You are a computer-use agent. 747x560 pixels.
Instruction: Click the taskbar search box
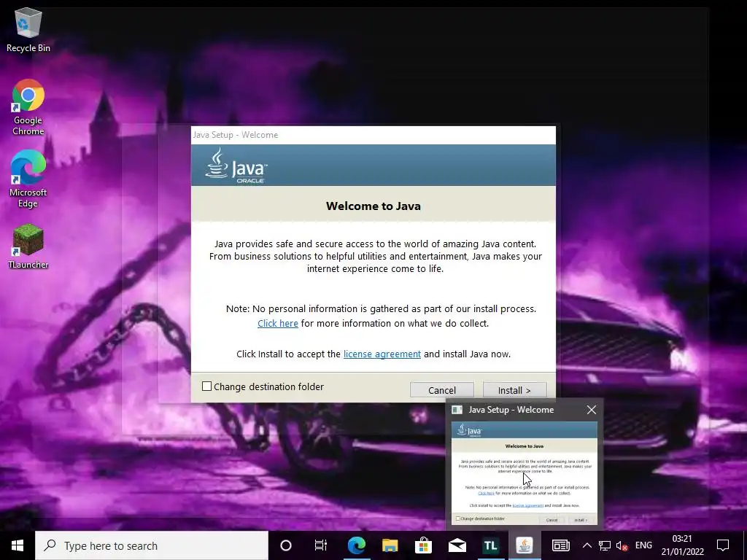152,545
